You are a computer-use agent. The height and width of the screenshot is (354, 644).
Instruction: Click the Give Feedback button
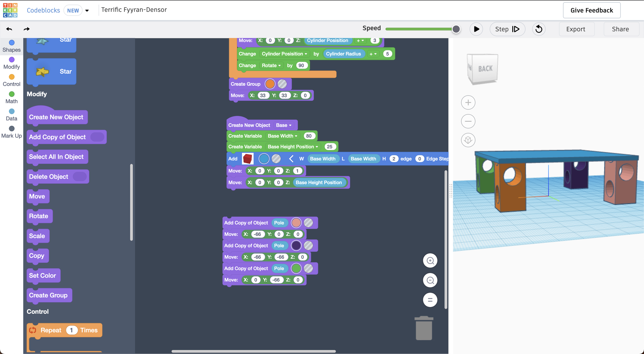pos(592,10)
